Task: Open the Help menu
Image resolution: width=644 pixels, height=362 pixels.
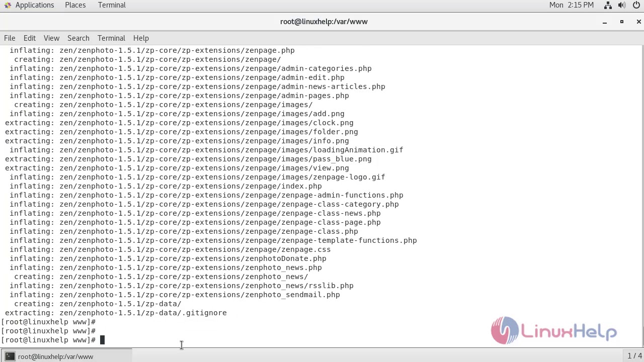Action: click(141, 38)
